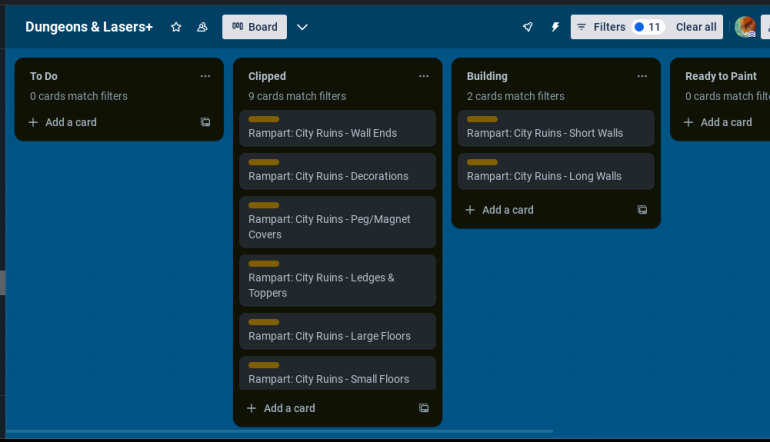The height and width of the screenshot is (442, 770).
Task: Open board visibility settings icon
Action: tap(202, 27)
